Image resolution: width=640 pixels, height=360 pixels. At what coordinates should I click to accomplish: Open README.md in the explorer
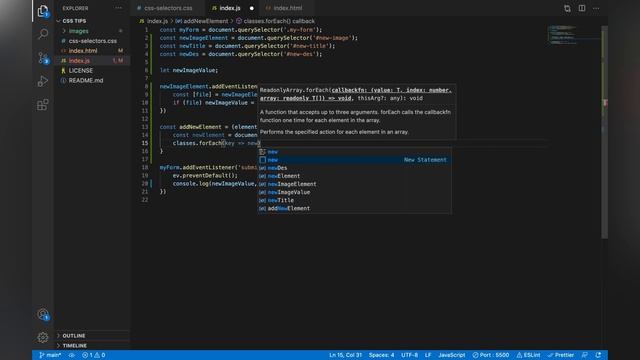coord(92,80)
